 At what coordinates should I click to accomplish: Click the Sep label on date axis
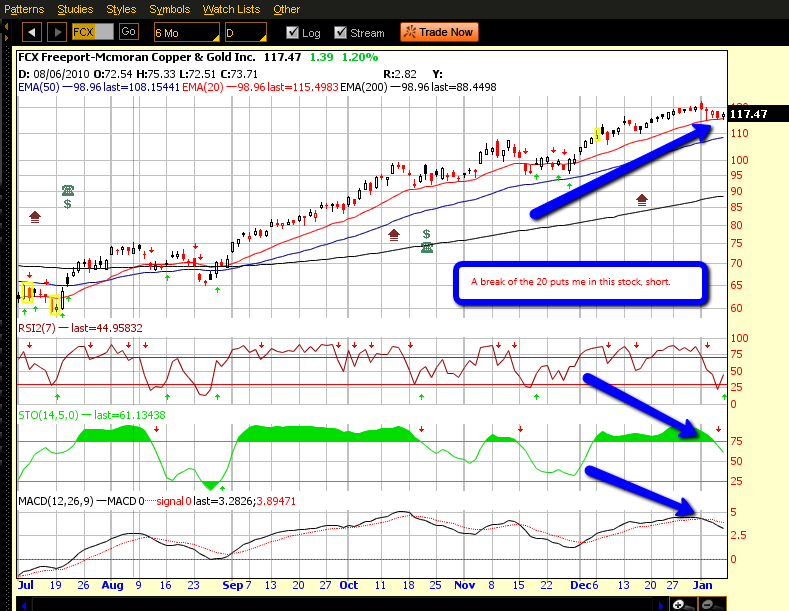point(233,585)
